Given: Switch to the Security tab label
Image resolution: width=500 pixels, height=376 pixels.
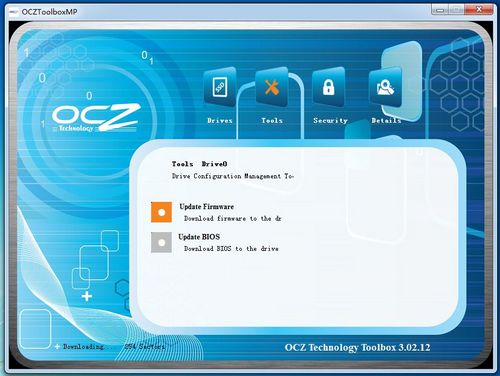Looking at the screenshot, I should tap(330, 121).
